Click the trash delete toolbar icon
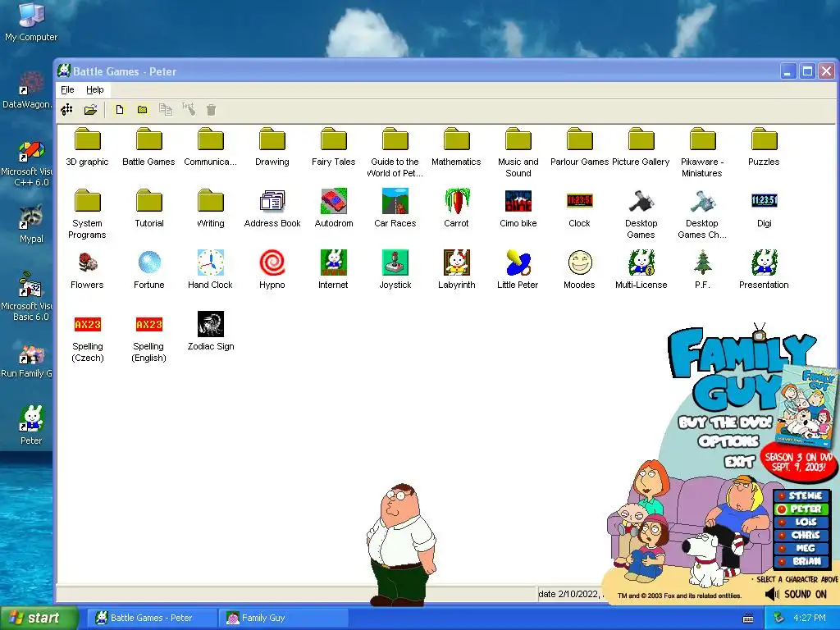This screenshot has height=630, width=840. [212, 110]
